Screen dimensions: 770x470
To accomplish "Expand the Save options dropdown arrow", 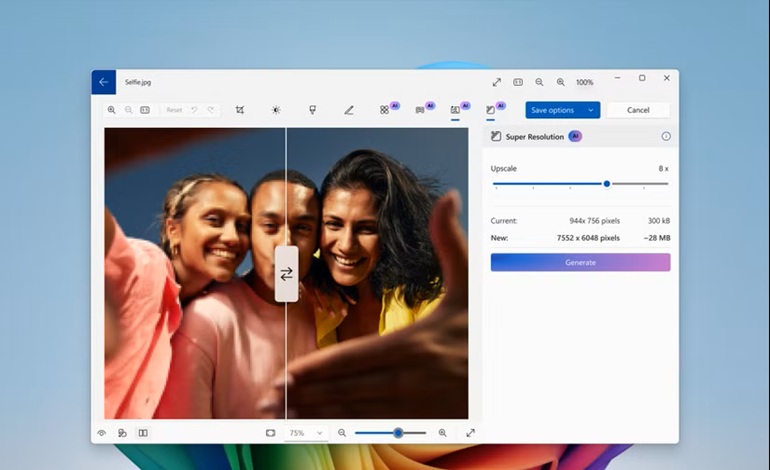I will click(591, 110).
